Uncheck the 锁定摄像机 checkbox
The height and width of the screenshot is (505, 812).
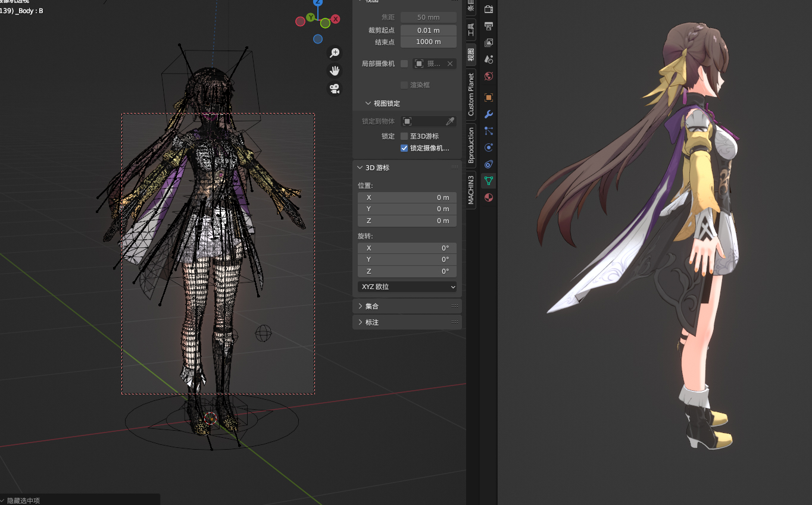404,148
